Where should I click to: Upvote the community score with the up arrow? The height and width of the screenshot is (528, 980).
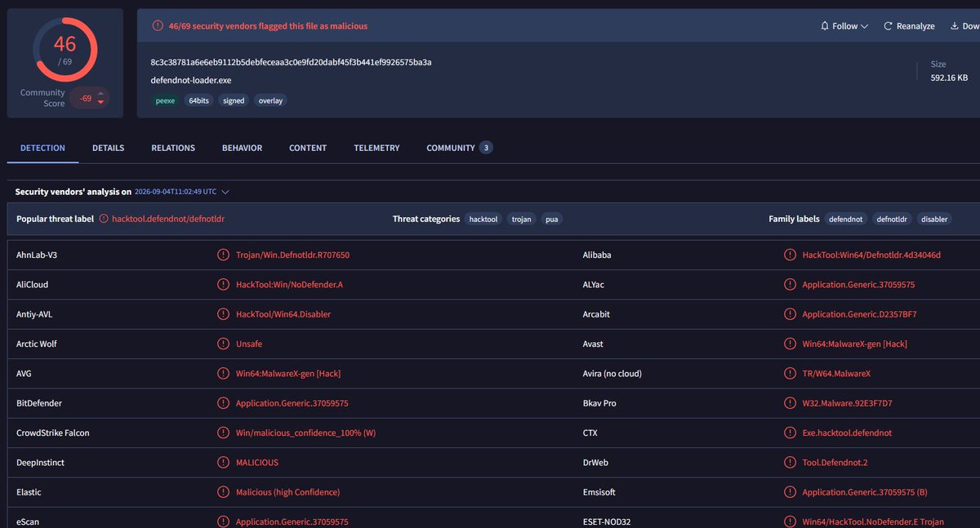point(100,92)
